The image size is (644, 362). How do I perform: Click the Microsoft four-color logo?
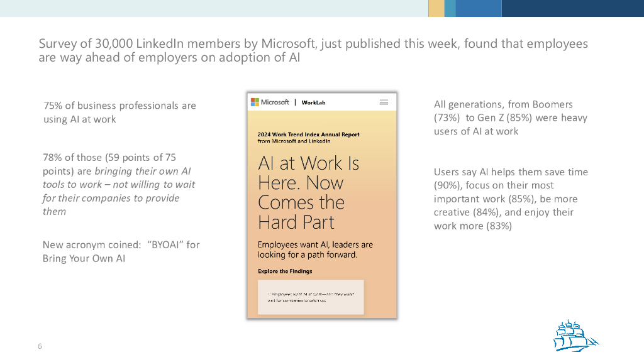(x=255, y=102)
